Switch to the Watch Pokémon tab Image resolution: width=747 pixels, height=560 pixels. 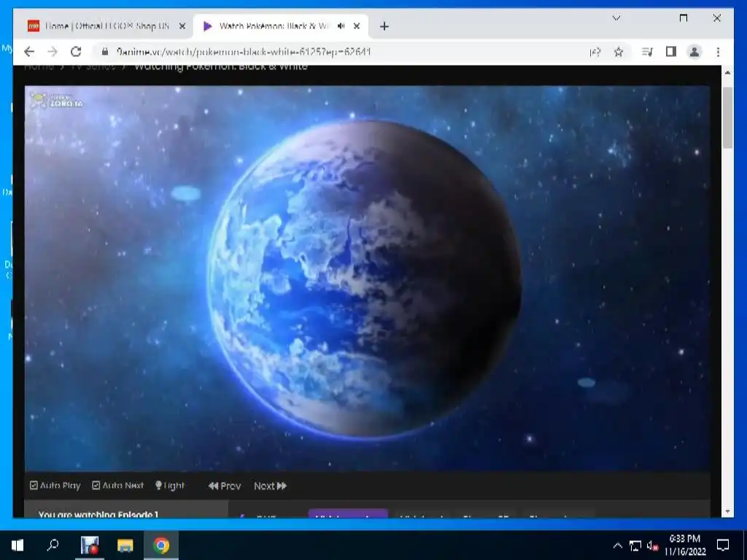coord(274,26)
